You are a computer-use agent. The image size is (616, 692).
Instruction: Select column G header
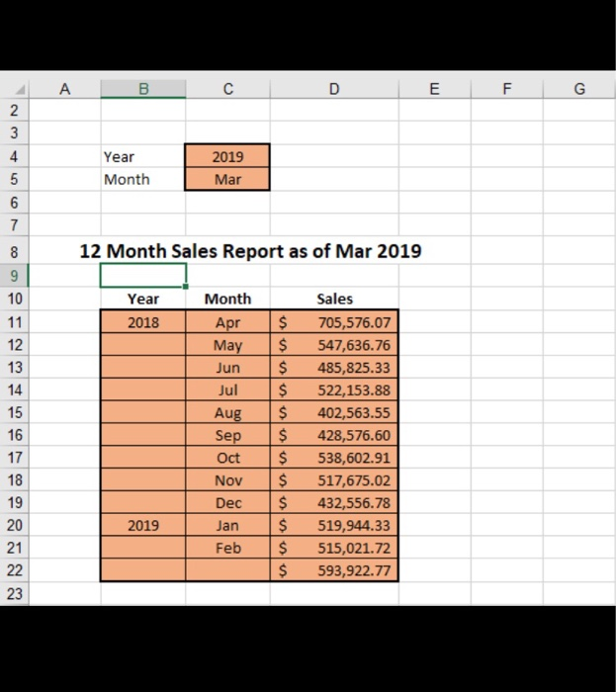579,89
